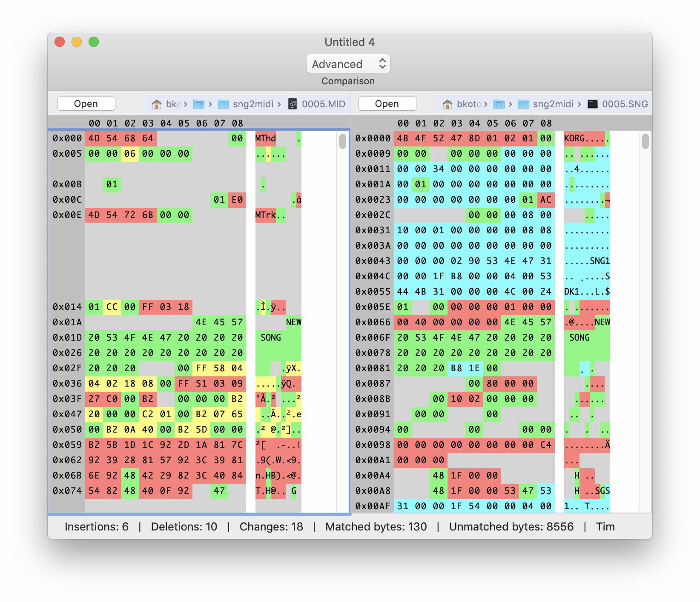Image resolution: width=700 pixels, height=602 pixels.
Task: Click Open button above the 0005.MID pane
Action: point(86,103)
